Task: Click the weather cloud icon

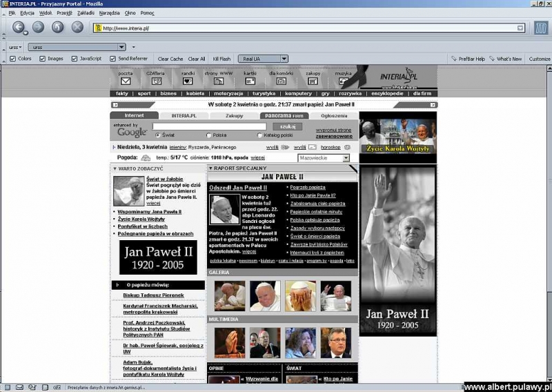Action: 146,158
